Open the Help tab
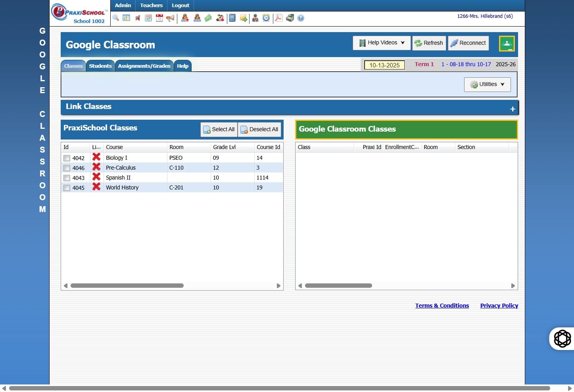Viewport: 574px width, 392px height. 183,66
